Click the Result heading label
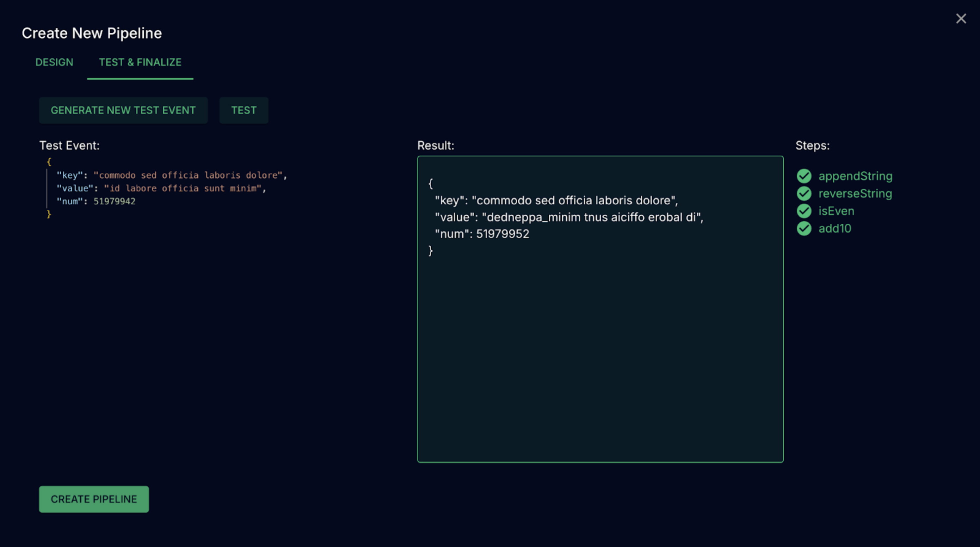980x547 pixels. click(436, 145)
